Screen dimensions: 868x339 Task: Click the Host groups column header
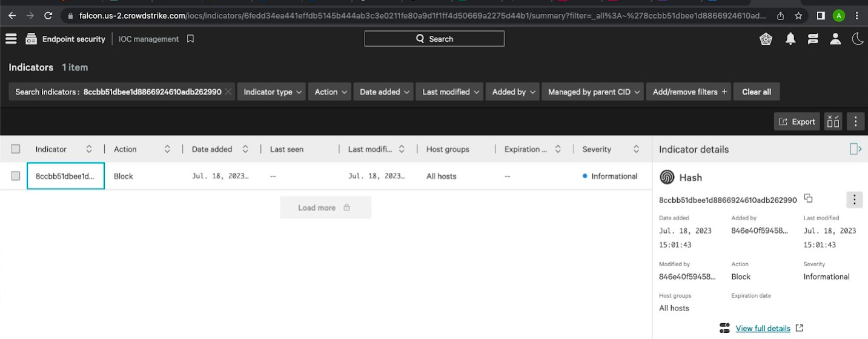point(448,149)
